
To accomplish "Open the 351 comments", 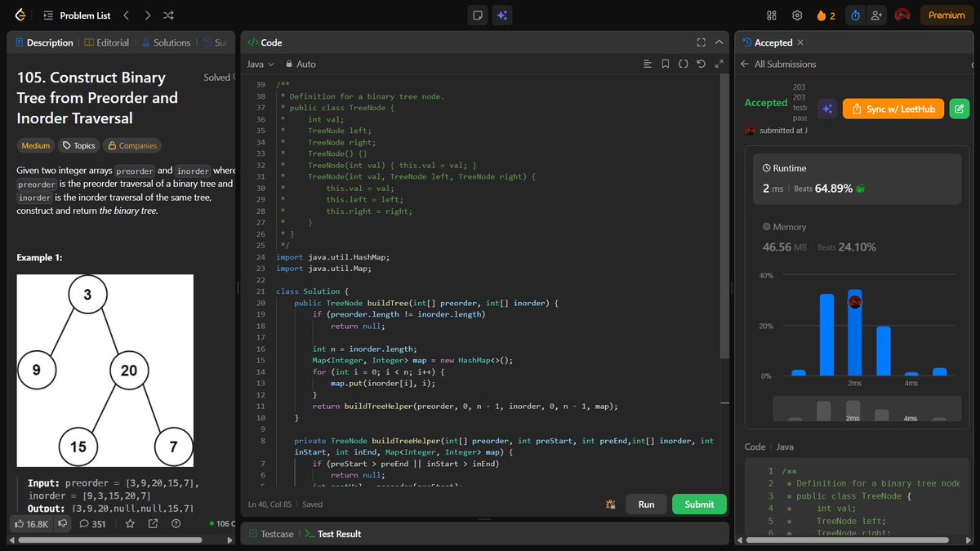I will point(92,524).
